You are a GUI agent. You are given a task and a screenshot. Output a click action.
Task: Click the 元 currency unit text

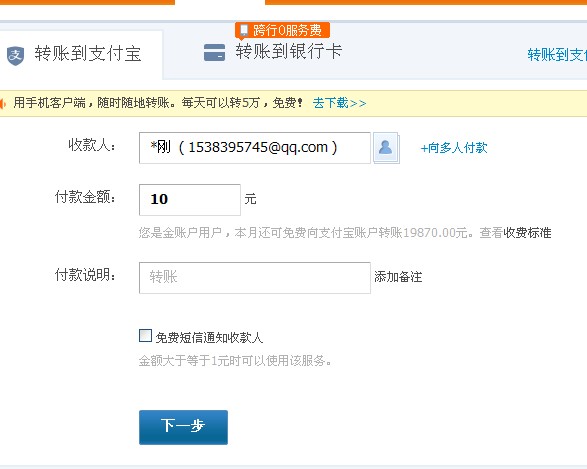pos(250,199)
